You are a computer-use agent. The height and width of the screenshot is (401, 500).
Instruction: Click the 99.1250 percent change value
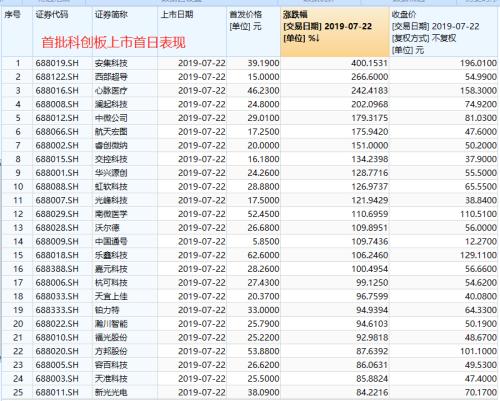pos(372,283)
